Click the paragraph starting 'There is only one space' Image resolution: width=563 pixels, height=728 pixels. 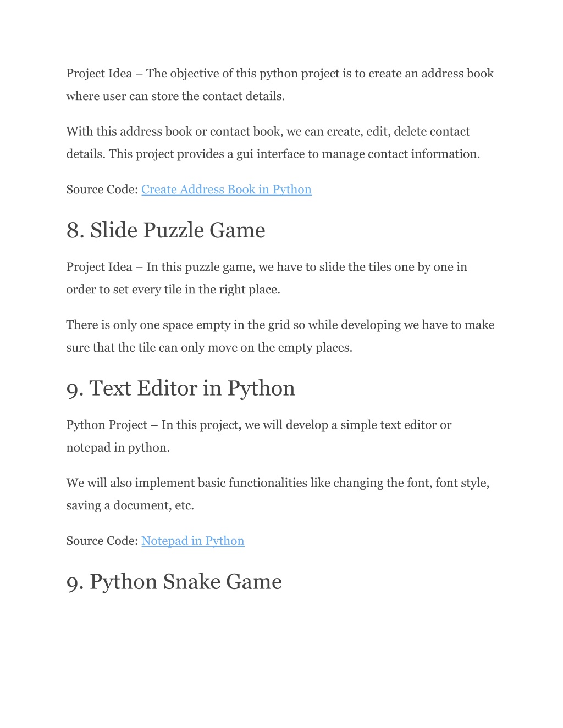click(280, 325)
